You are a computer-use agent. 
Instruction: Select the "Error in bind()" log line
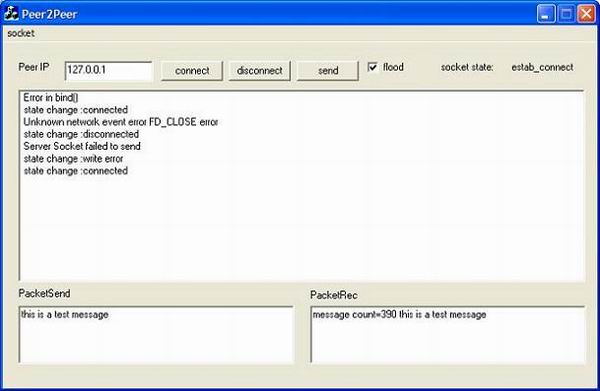click(51, 98)
